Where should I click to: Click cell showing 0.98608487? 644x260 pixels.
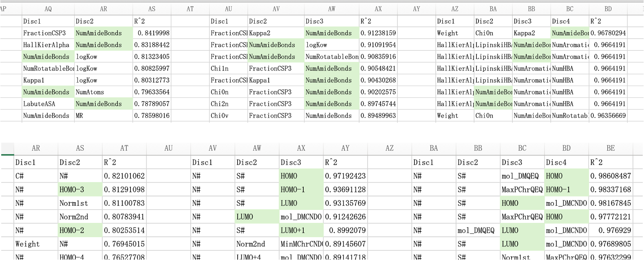click(610, 176)
